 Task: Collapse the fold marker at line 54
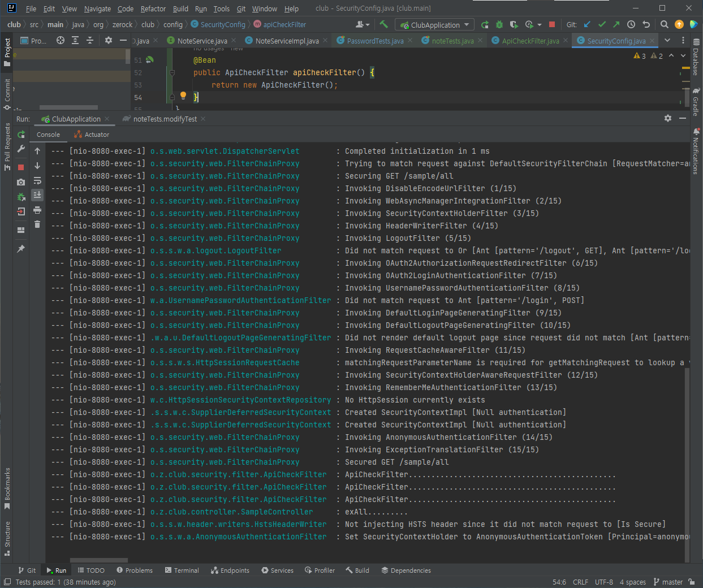pos(172,97)
